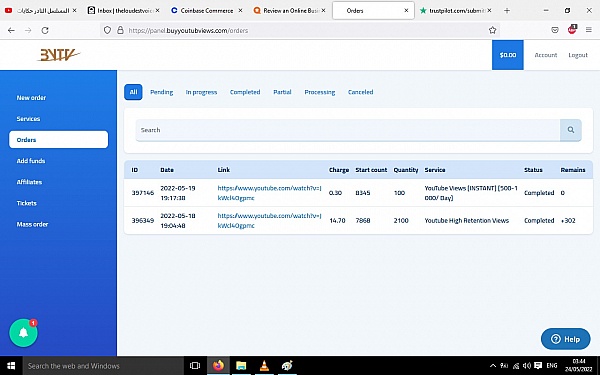Open File Explorer from taskbar
This screenshot has height=375, width=600.
click(x=241, y=366)
